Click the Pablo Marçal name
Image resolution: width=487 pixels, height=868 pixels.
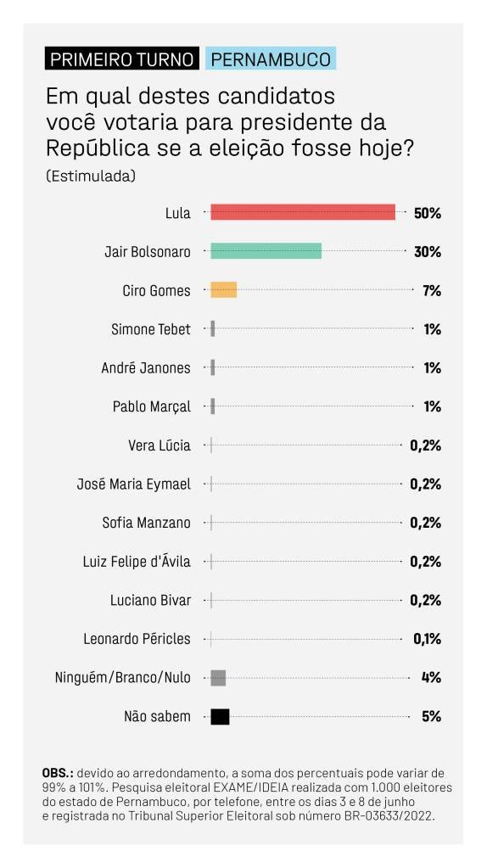click(x=152, y=407)
